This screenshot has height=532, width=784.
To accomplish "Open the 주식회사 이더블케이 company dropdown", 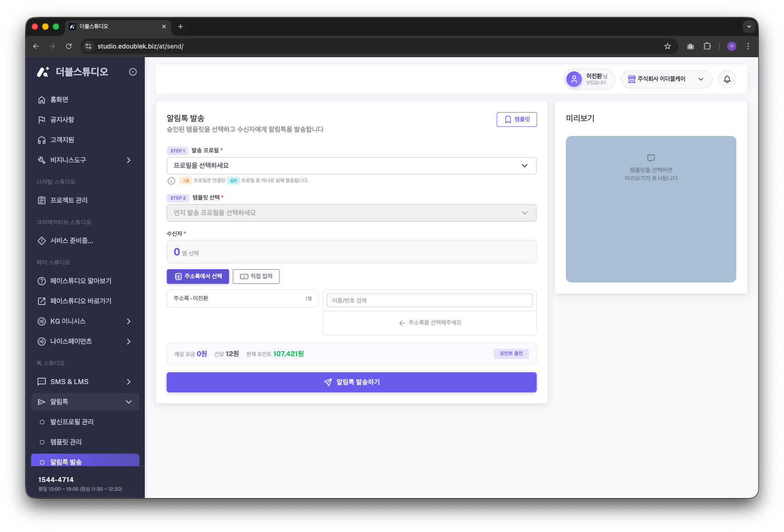I will (666, 79).
